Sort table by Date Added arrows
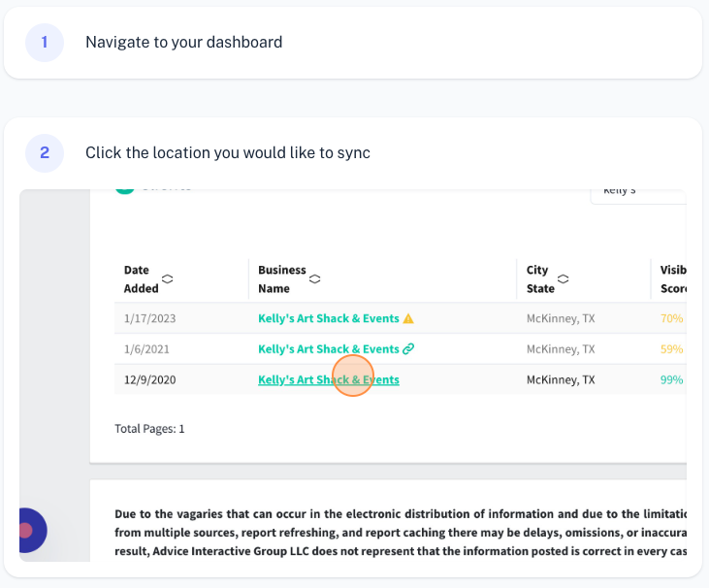709x588 pixels. pyautogui.click(x=167, y=279)
